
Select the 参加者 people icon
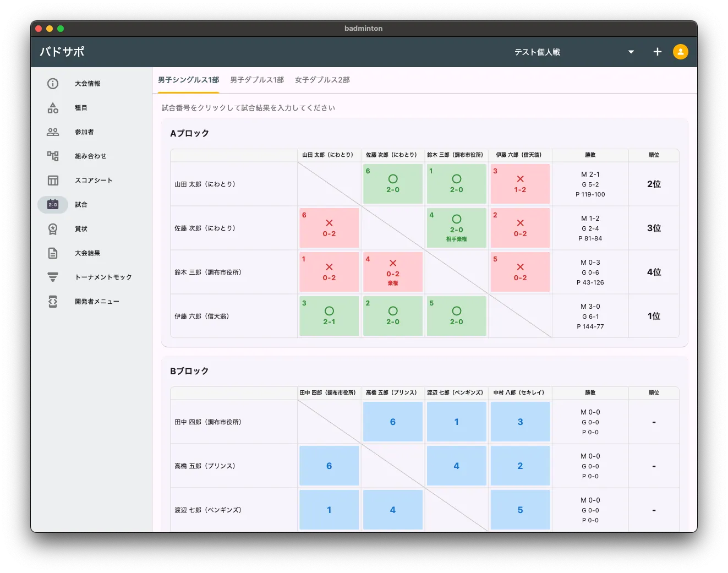pyautogui.click(x=53, y=132)
